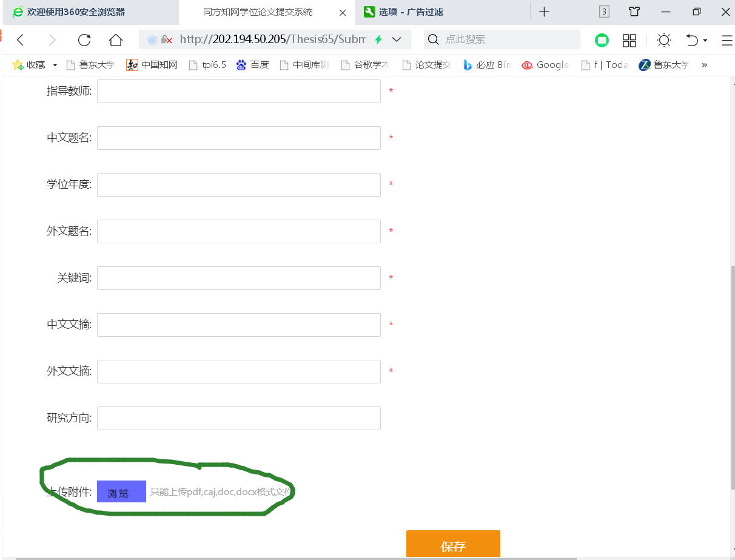The width and height of the screenshot is (735, 560).
Task: Show the tab count window list
Action: [604, 12]
